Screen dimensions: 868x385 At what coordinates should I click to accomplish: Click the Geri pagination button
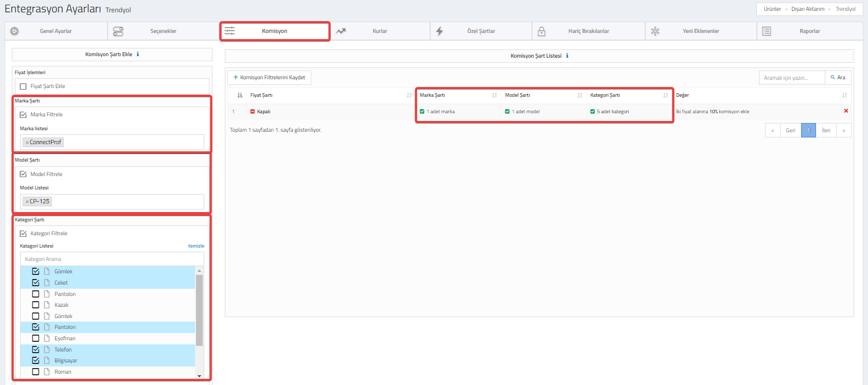[x=790, y=130]
